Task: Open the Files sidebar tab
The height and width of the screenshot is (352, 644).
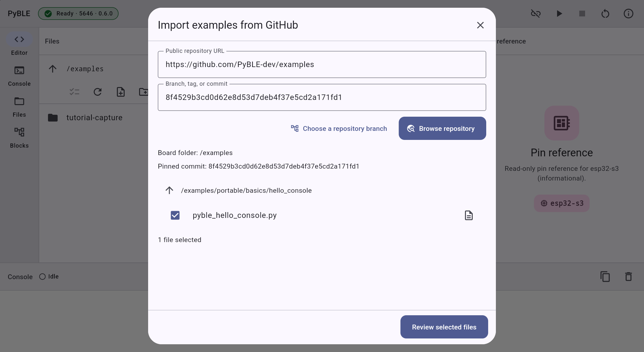Action: pos(19,107)
